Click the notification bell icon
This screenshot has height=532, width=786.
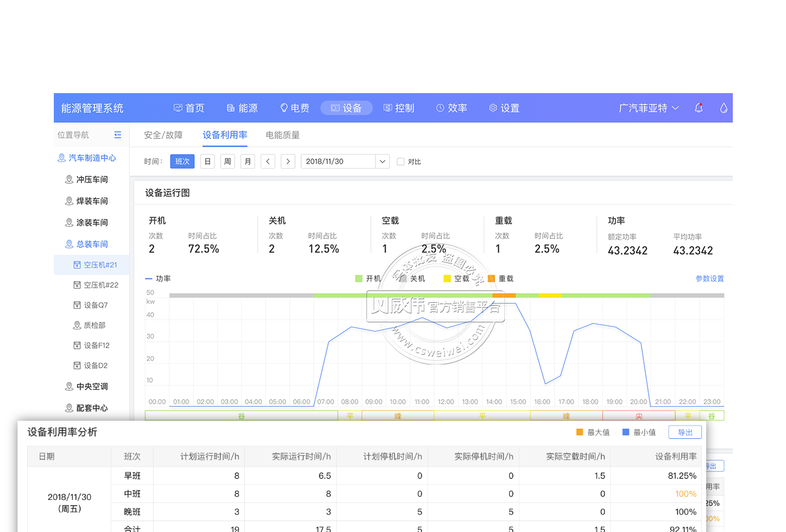coord(699,108)
